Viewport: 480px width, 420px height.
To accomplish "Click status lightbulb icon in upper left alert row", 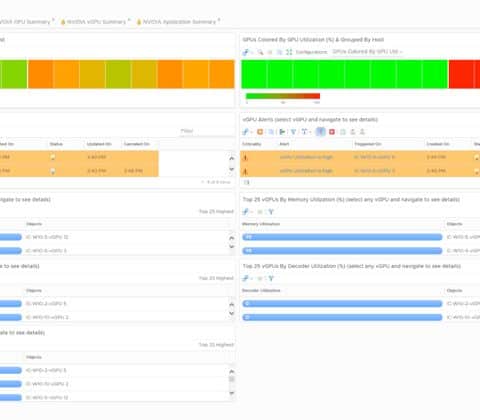I will 53,157.
